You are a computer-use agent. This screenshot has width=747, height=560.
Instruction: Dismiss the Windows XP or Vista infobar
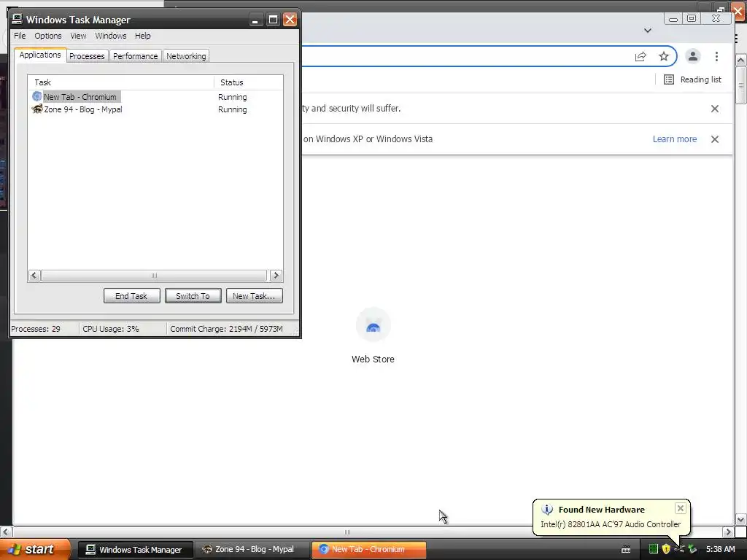[715, 139]
